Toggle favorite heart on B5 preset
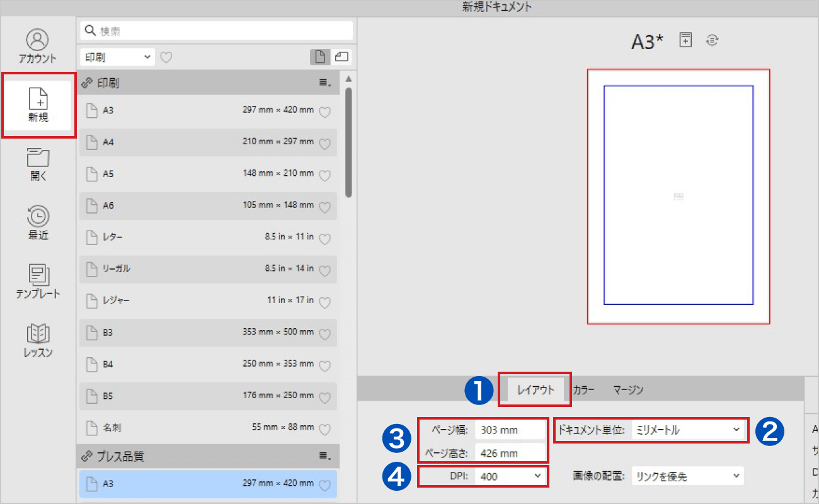The width and height of the screenshot is (819, 504). tap(324, 398)
